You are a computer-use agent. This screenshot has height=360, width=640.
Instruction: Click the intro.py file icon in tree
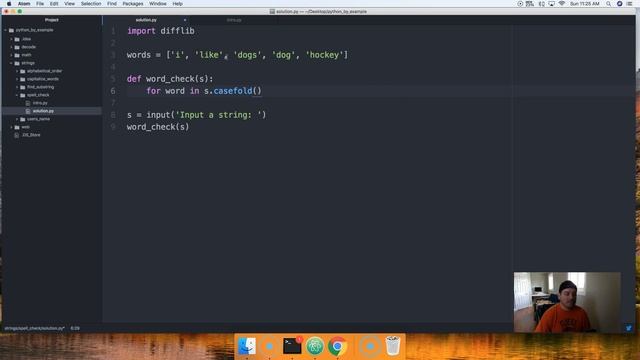[x=28, y=103]
